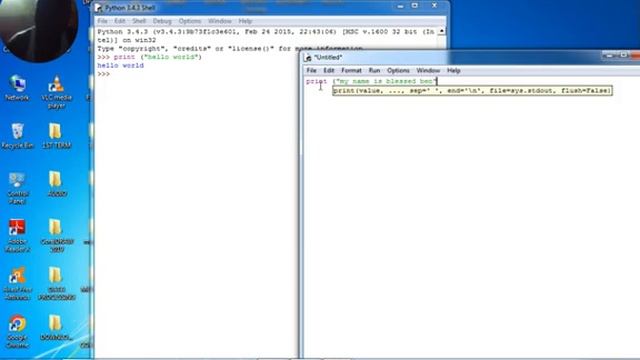The height and width of the screenshot is (360, 640).
Task: Maximize the Python 3.4.3 Shell window
Action: tap(415, 6)
